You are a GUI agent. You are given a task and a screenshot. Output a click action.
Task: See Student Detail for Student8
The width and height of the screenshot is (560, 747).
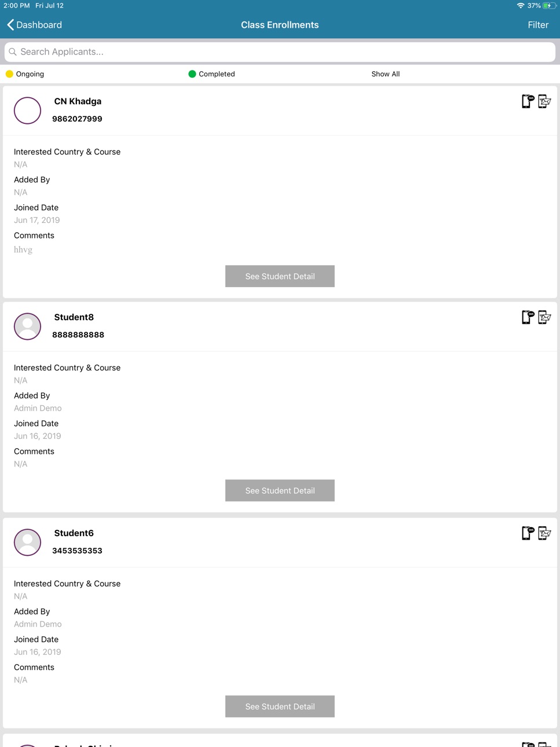point(280,490)
